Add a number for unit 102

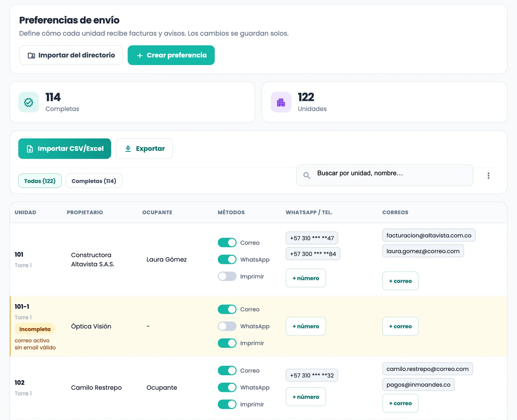coord(306,397)
